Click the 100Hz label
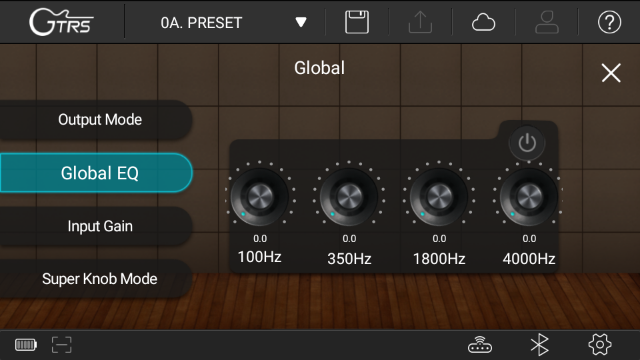Image resolution: width=640 pixels, height=360 pixels. click(260, 257)
